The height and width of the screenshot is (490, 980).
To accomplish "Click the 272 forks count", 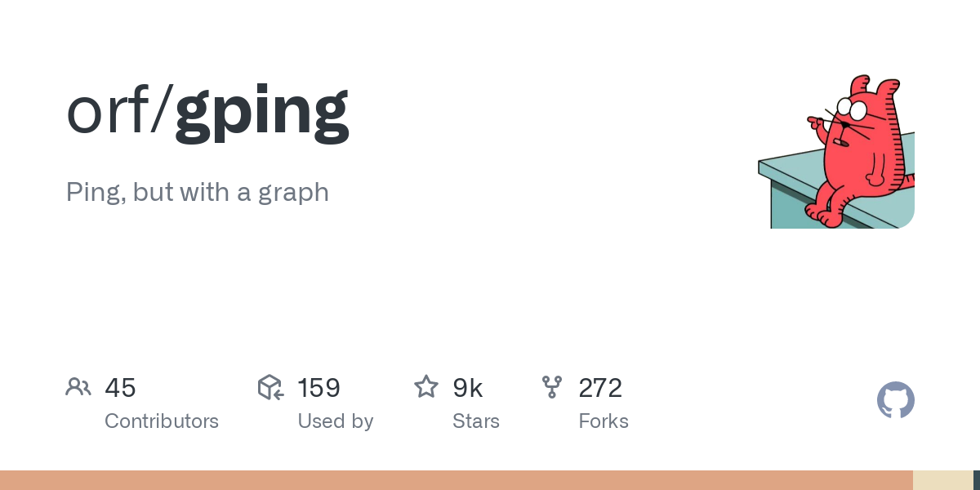I will coord(600,388).
